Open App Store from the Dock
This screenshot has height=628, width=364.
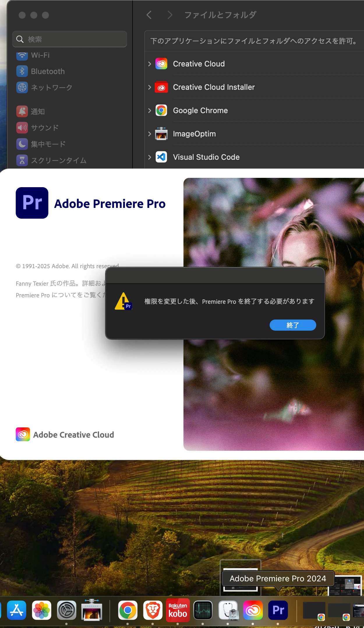point(17,610)
